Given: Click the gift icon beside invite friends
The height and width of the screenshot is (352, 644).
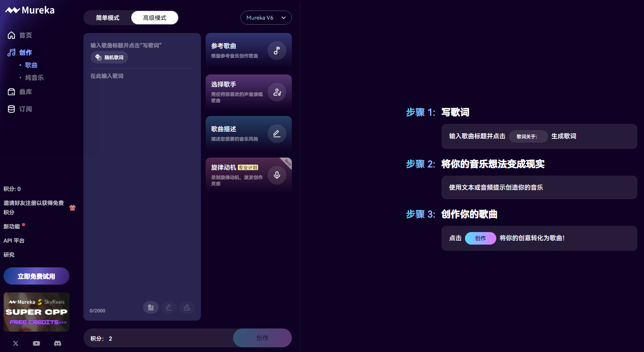Looking at the screenshot, I should click(x=72, y=208).
